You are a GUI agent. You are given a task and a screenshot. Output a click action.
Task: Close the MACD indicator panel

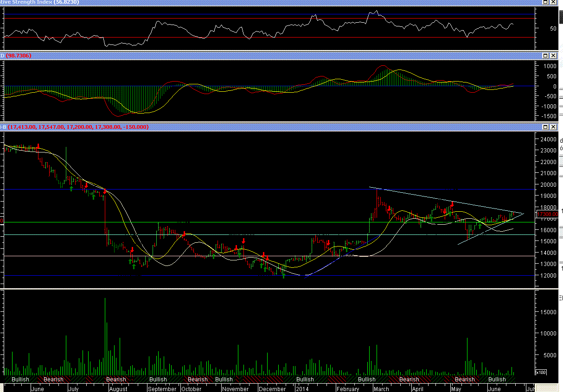[x=552, y=56]
